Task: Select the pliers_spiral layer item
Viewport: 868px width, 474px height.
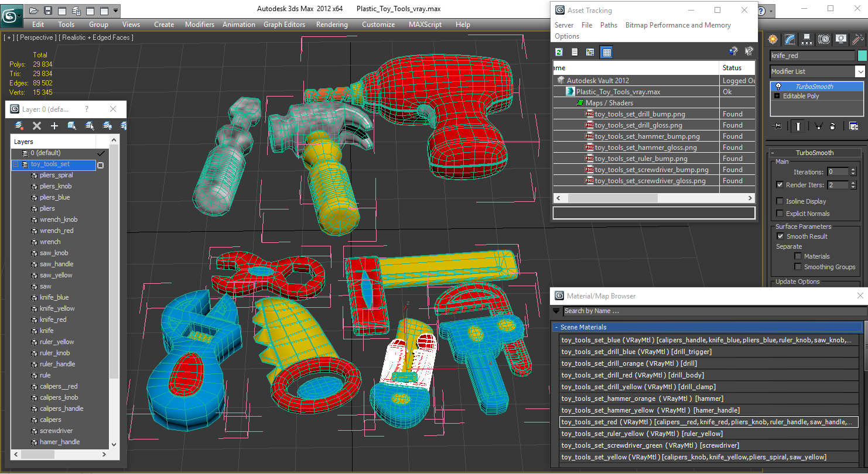Action: coord(56,175)
